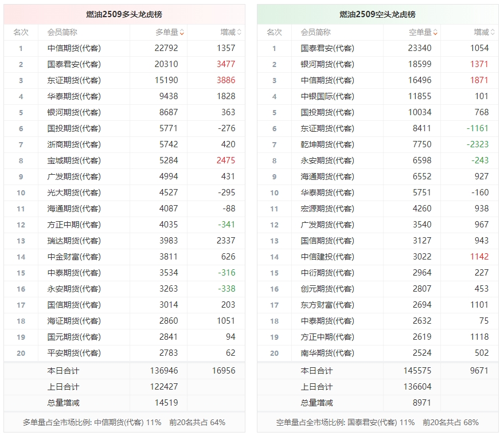Select 中衍期货(代客) in short table
Viewport: 504px width, 436px height.
coord(327,273)
